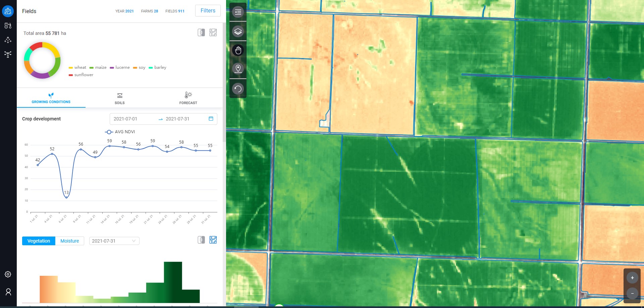Screen dimensions: 644x308
Task: Toggle map fields icon beside Total area
Action: (x=213, y=33)
